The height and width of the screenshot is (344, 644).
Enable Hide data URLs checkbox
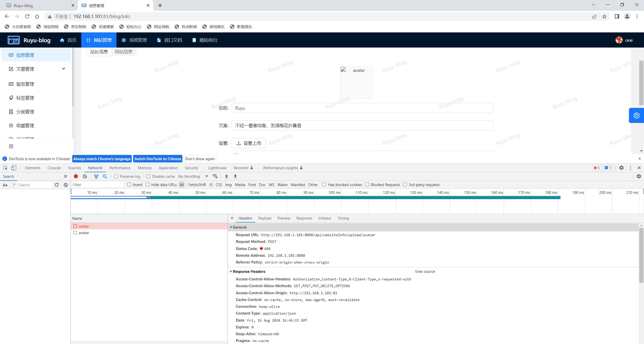pos(147,184)
